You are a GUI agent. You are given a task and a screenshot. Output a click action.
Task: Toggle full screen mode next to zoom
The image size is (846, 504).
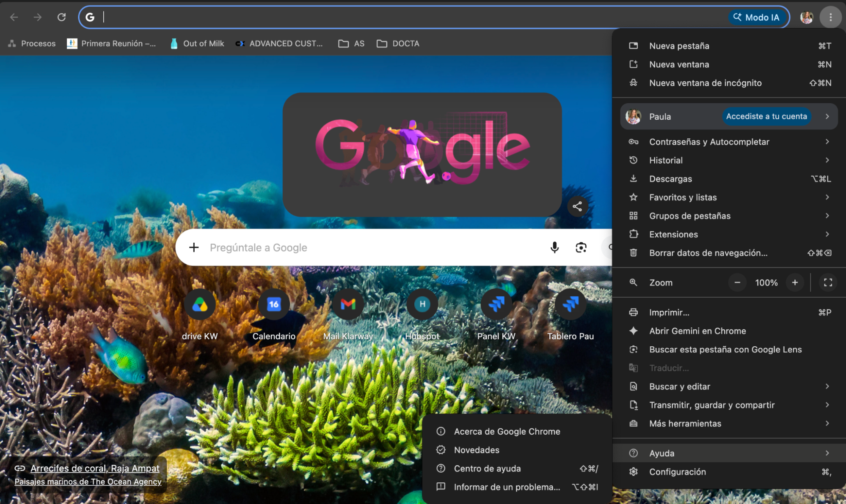[828, 282]
